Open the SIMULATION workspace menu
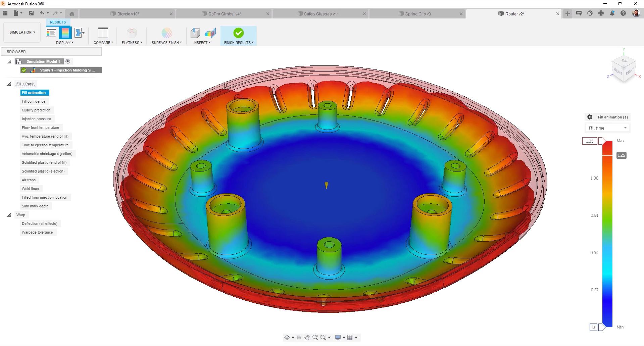This screenshot has height=346, width=644. click(x=21, y=32)
